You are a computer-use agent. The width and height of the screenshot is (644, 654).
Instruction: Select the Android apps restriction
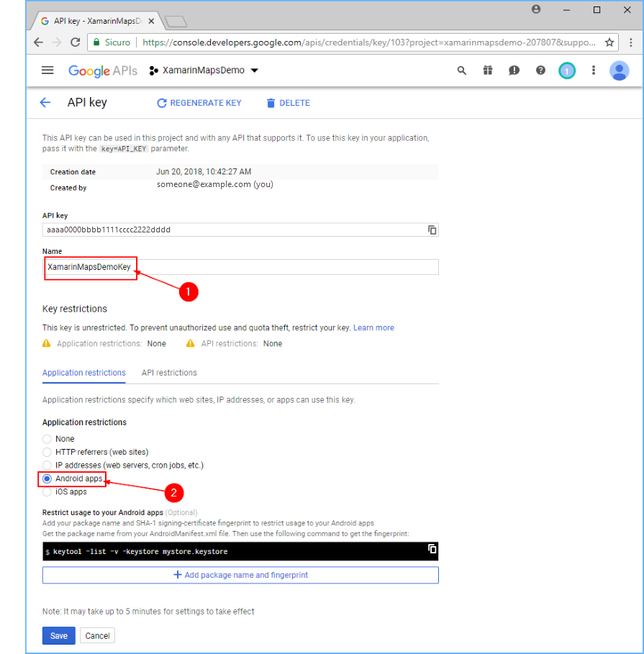(47, 478)
